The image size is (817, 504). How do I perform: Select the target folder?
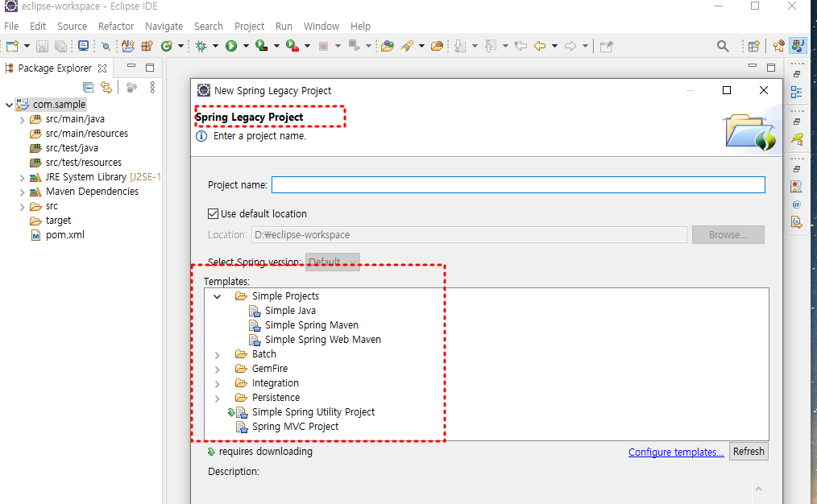pos(58,221)
